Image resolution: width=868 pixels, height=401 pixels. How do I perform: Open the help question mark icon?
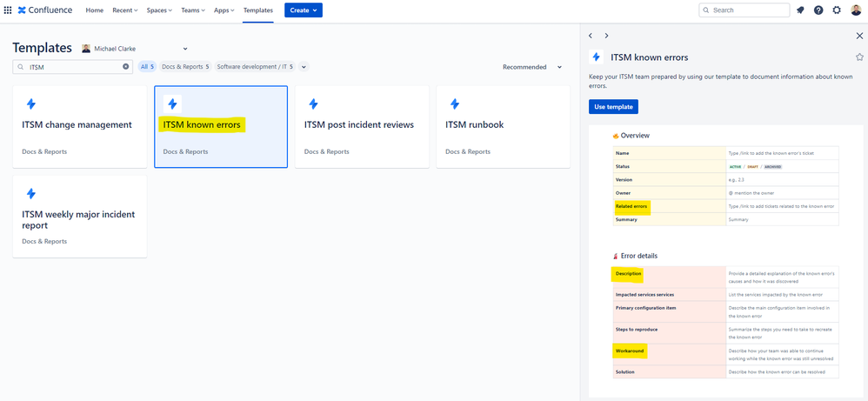click(x=818, y=10)
